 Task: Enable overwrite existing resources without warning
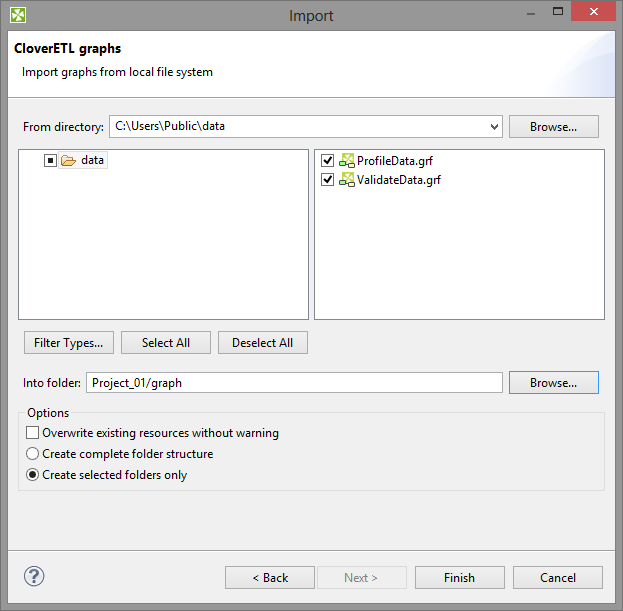point(33,433)
